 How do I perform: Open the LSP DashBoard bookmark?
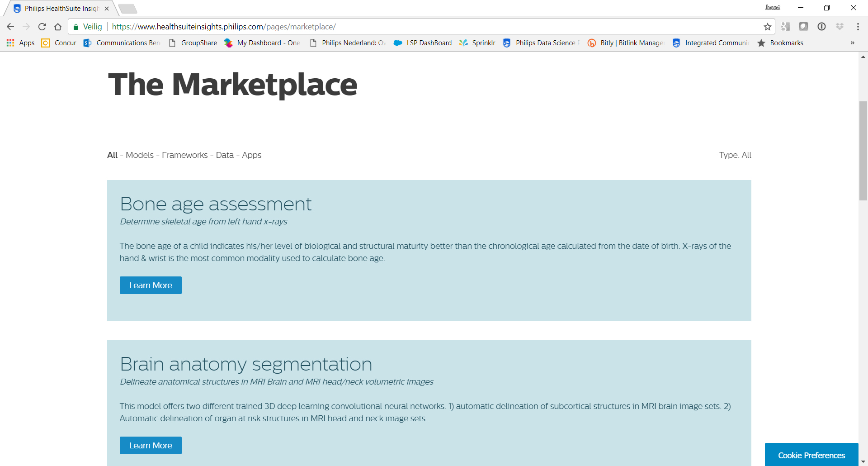pos(423,43)
